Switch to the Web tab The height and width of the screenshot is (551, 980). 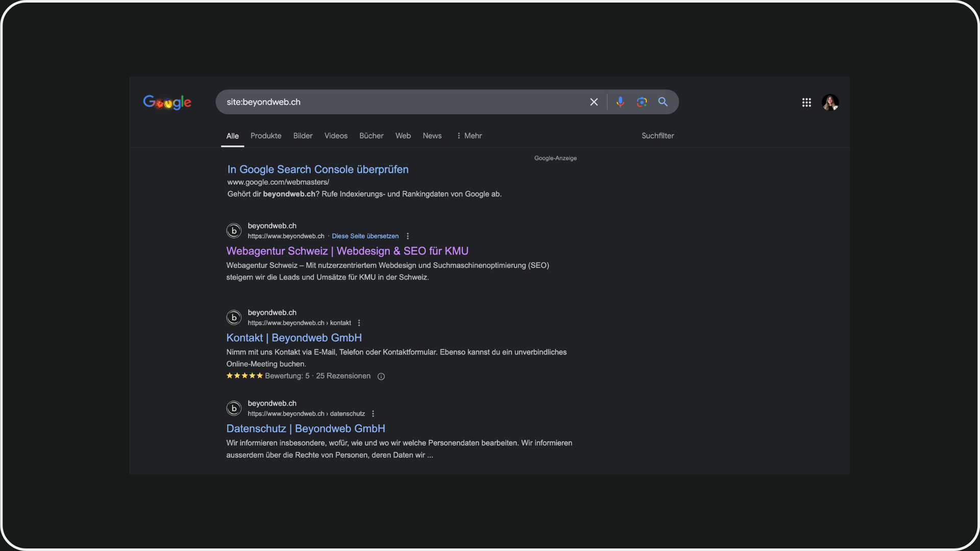click(x=403, y=136)
